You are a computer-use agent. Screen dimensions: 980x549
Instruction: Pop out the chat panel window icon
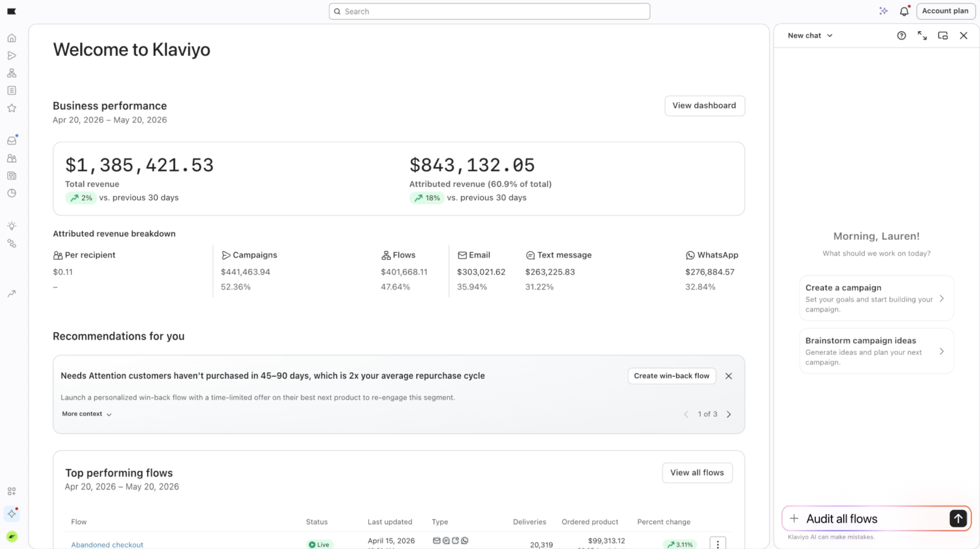click(943, 36)
